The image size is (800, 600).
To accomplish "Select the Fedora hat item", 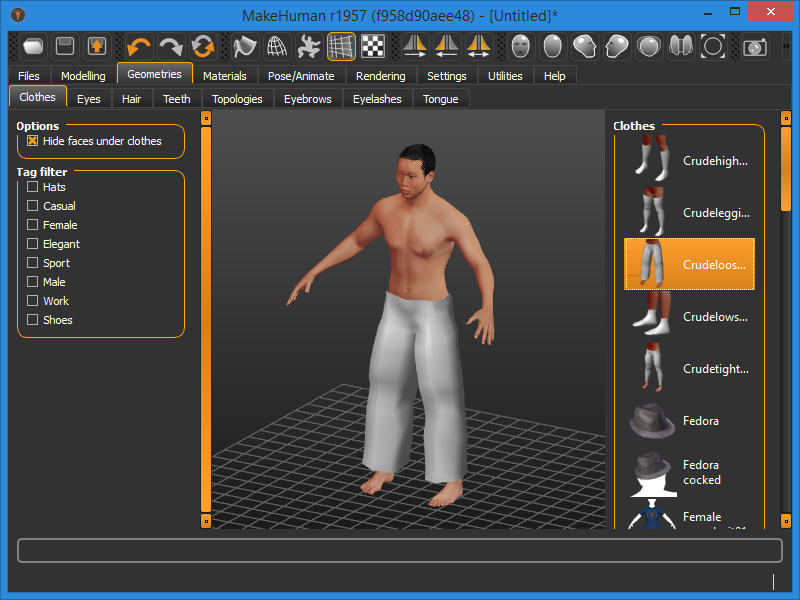I will [x=689, y=421].
